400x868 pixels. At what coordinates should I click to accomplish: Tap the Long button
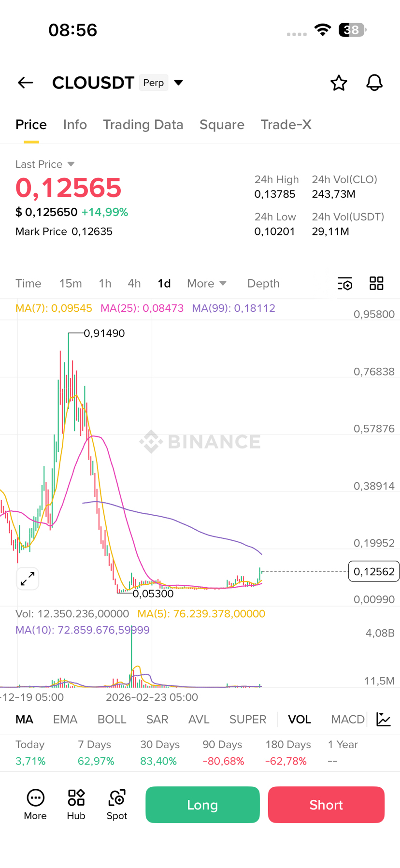[x=202, y=805]
